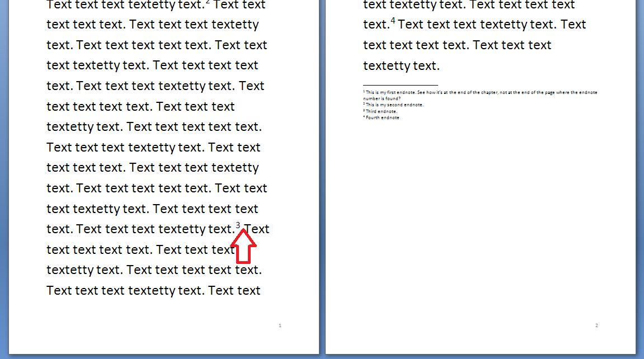Image resolution: width=644 pixels, height=359 pixels.
Task: Click the empty area below the endnotes
Action: coord(480,212)
